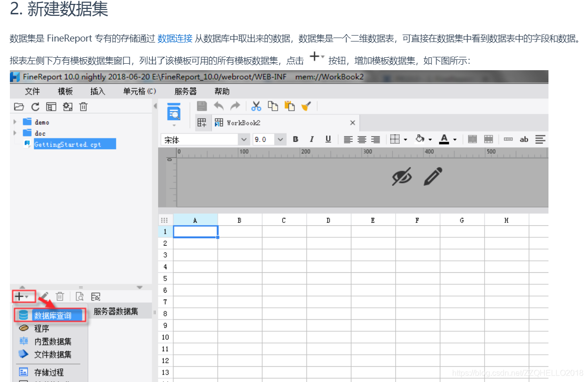This screenshot has height=382, width=588.
Task: Collapse left panel with arrow handle
Action: (x=155, y=106)
